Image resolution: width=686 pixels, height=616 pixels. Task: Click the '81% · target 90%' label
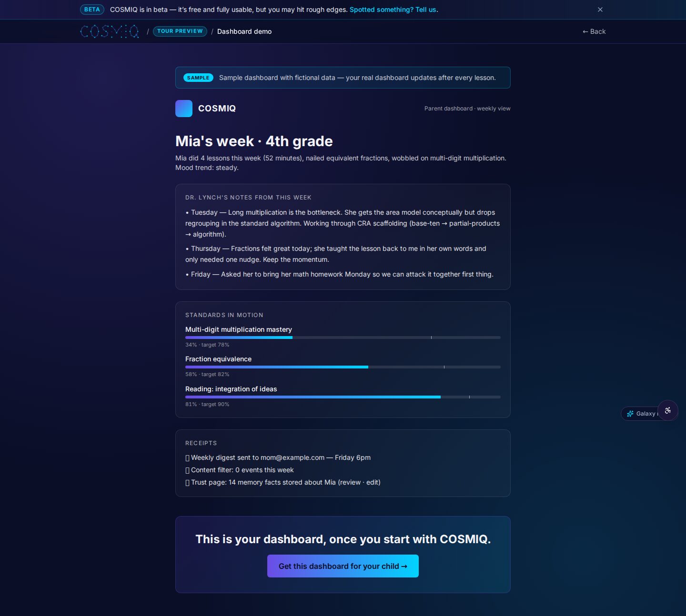point(207,404)
